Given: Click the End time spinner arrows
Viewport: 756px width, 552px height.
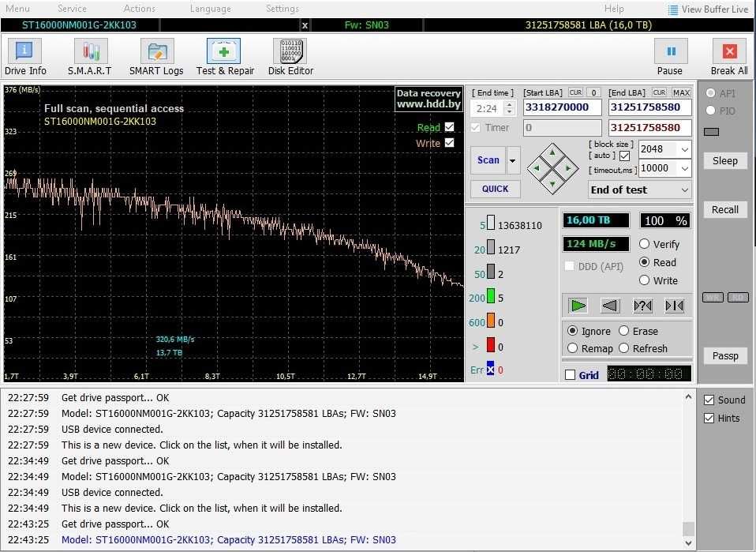Looking at the screenshot, I should point(509,108).
